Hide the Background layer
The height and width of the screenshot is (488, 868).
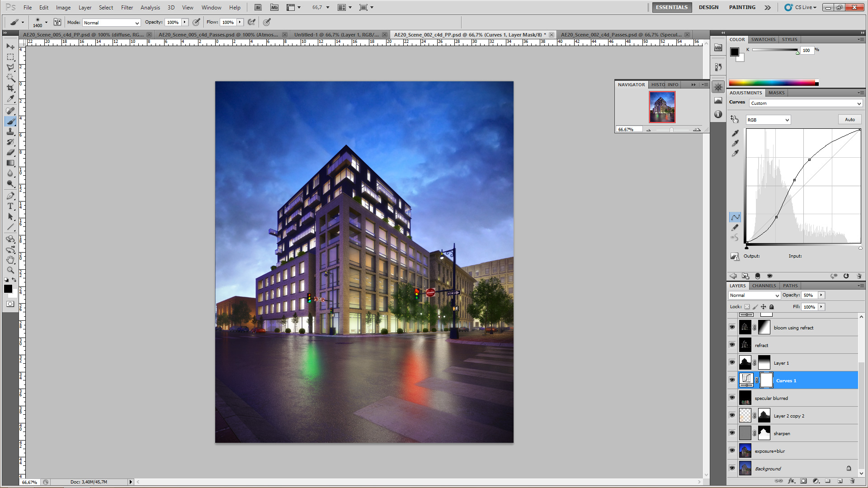click(732, 468)
